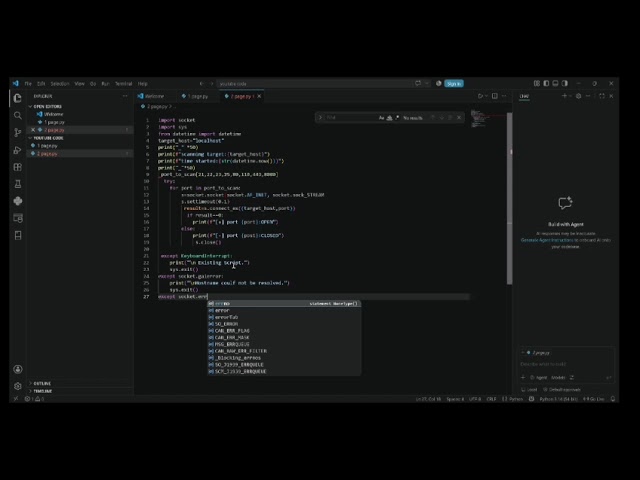Screen dimensions: 640x480
Task: Open the Models picker in chat
Action: point(558,378)
